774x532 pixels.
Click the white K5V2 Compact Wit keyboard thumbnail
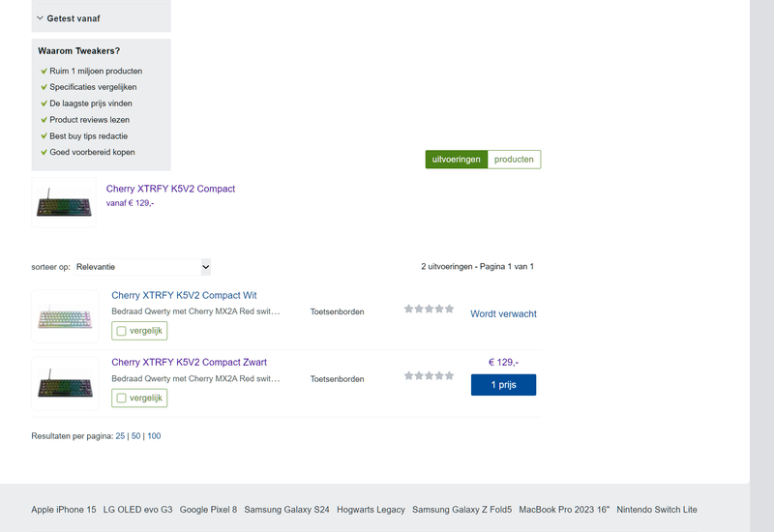pos(65,316)
